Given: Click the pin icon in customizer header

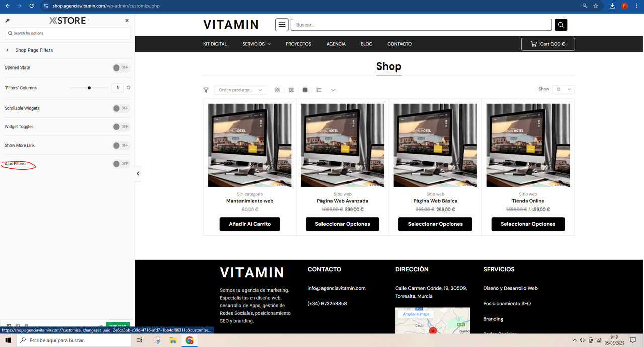Looking at the screenshot, I should [x=7, y=21].
